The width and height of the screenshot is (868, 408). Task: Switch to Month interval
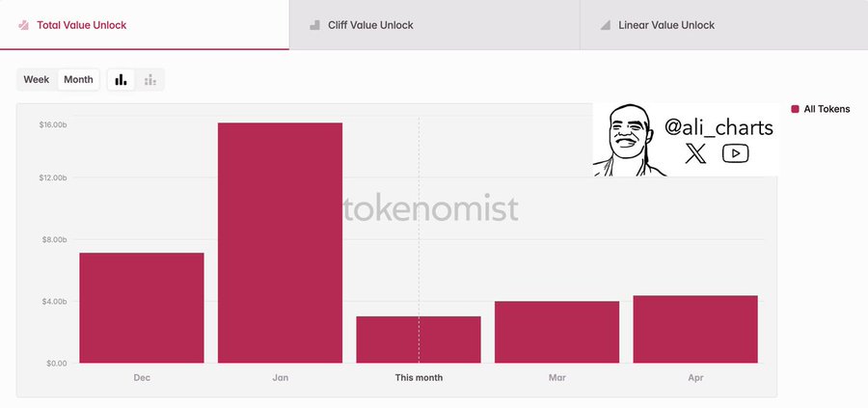tap(78, 79)
